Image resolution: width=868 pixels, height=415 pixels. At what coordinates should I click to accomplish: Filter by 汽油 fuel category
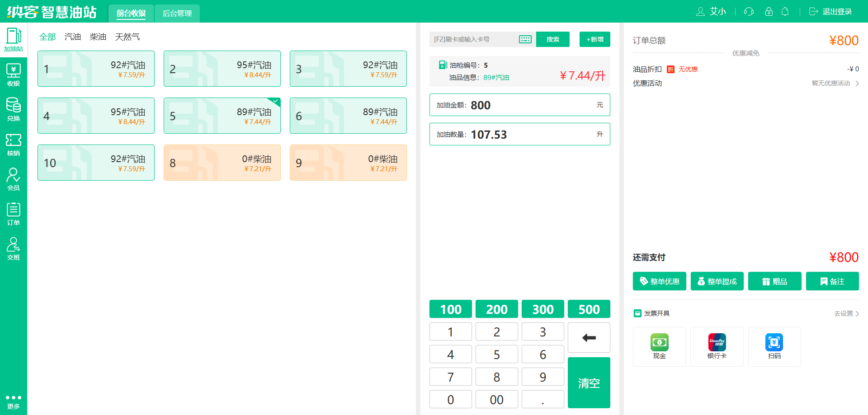73,37
